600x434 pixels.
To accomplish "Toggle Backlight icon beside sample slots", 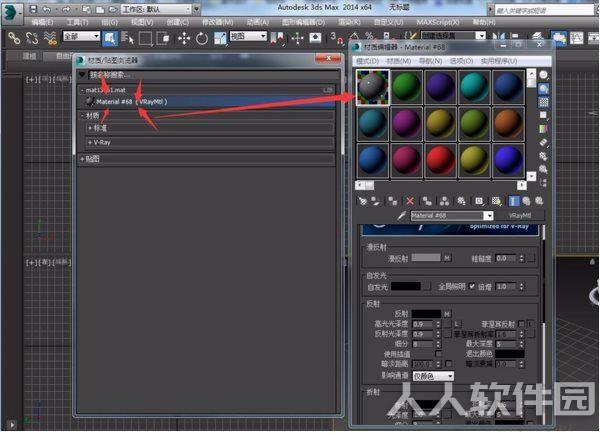I will [543, 89].
